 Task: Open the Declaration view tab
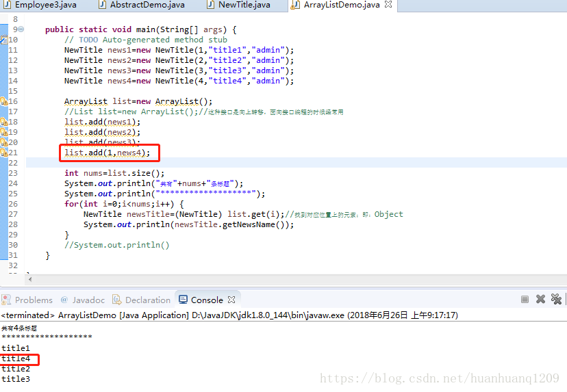tap(141, 300)
